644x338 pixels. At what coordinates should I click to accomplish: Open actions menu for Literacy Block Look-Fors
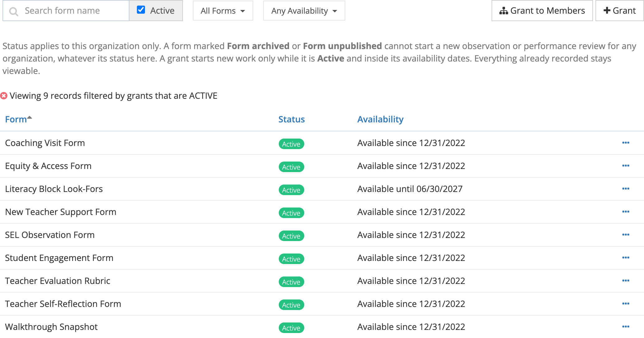coord(626,189)
